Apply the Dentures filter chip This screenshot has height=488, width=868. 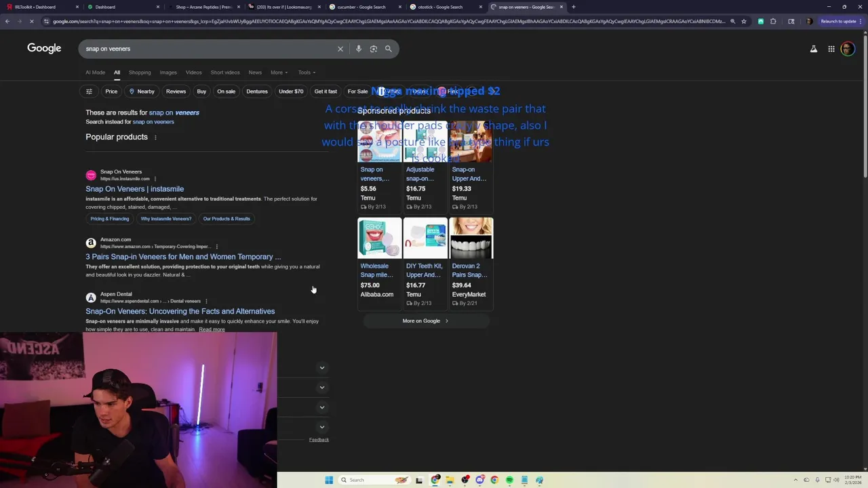pos(257,91)
